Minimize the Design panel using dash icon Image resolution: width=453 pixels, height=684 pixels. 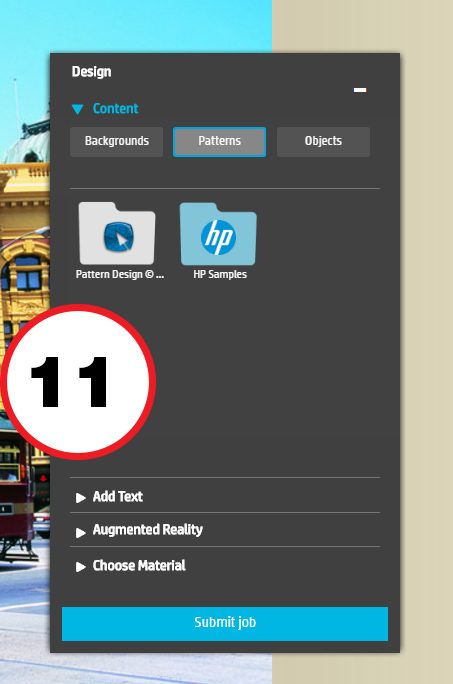click(360, 90)
